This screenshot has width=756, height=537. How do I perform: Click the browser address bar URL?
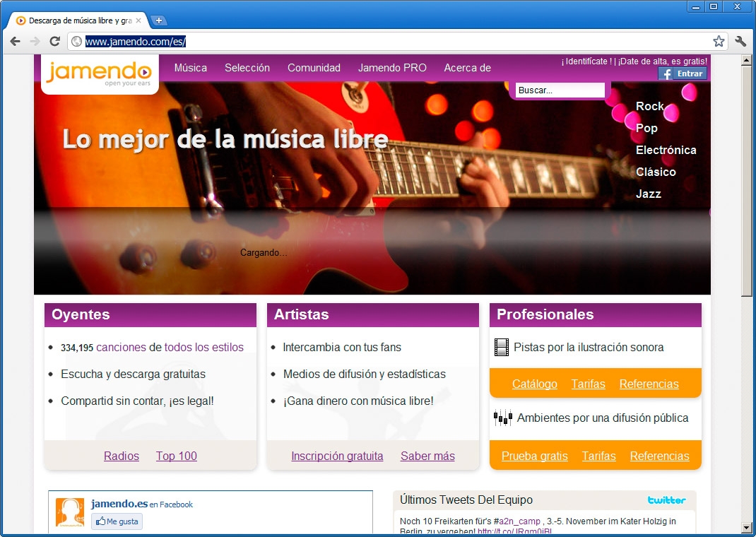point(136,42)
